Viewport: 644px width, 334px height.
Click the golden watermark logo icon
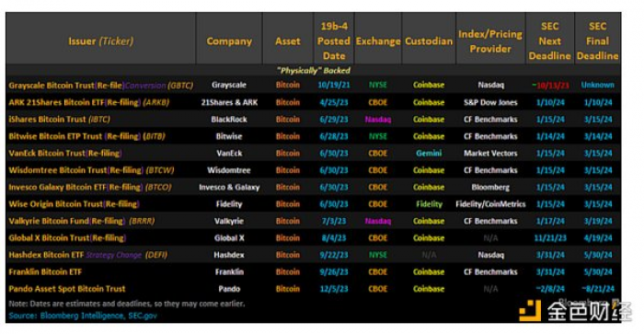530,311
